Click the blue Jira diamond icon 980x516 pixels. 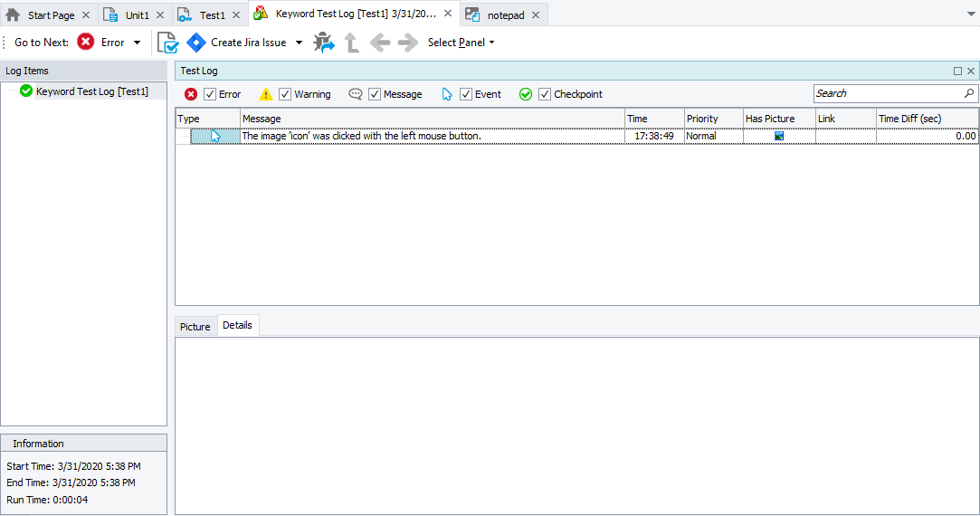point(196,43)
